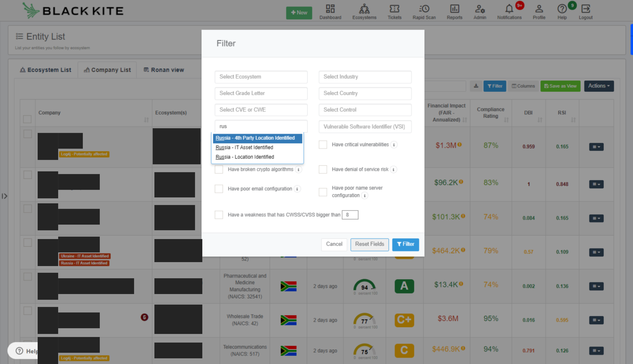This screenshot has width=633, height=364.
Task: Click the score 77 gauge
Action: coord(365,320)
